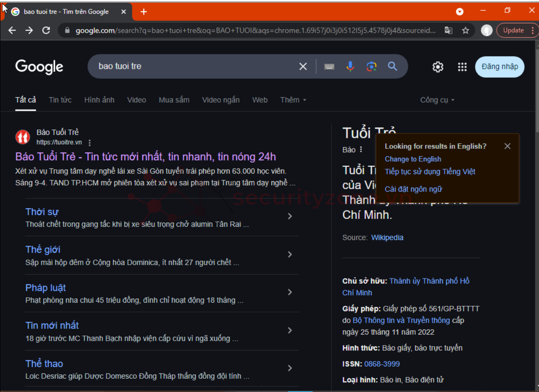Open the Bộ Thông tin và Truyền thông link
Image resolution: width=539 pixels, height=392 pixels.
[x=401, y=320]
